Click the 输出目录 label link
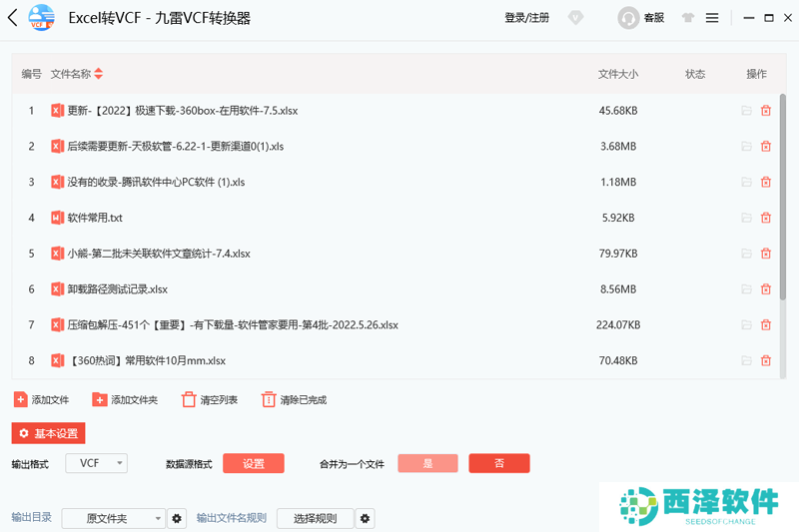Image resolution: width=799 pixels, height=532 pixels. point(32,517)
